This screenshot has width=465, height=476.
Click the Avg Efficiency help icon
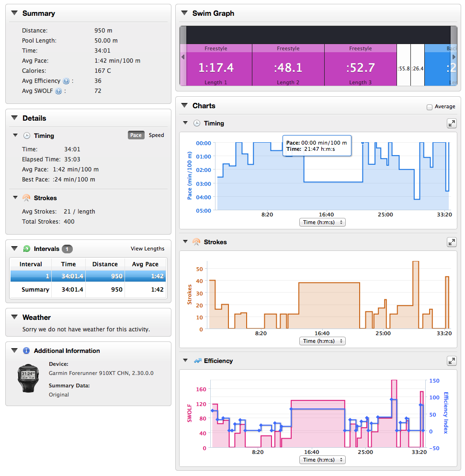(66, 81)
